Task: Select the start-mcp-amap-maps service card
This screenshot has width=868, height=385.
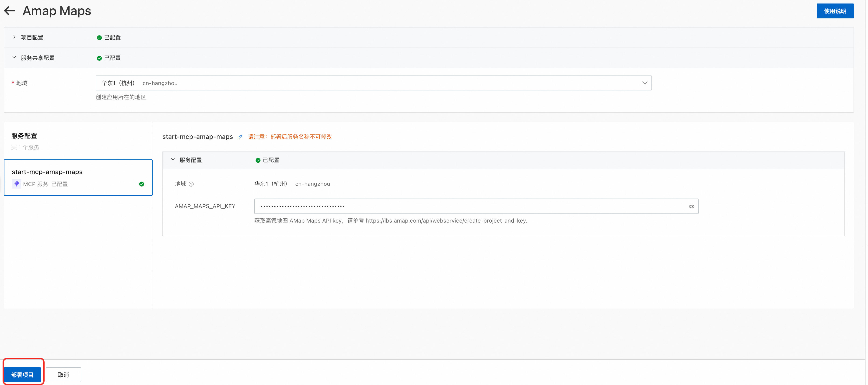Action: point(78,177)
